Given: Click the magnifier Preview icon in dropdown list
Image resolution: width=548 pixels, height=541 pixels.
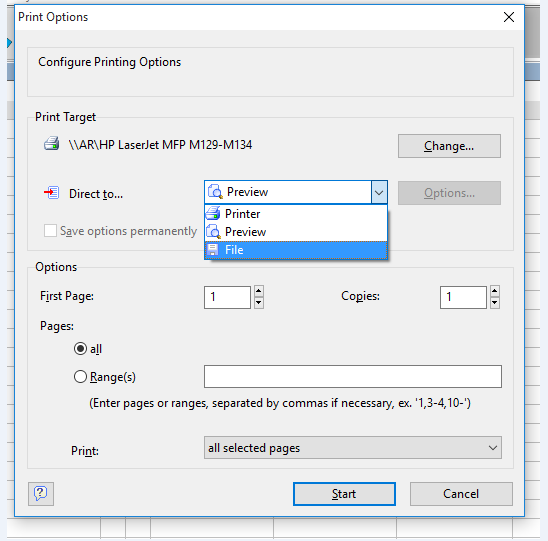Looking at the screenshot, I should pos(213,231).
